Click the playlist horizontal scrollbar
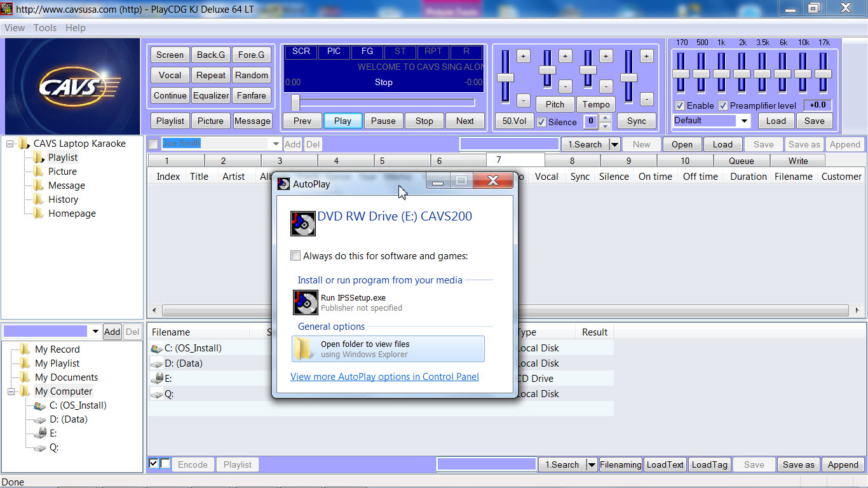Screen dimensions: 868x488 point(505,311)
